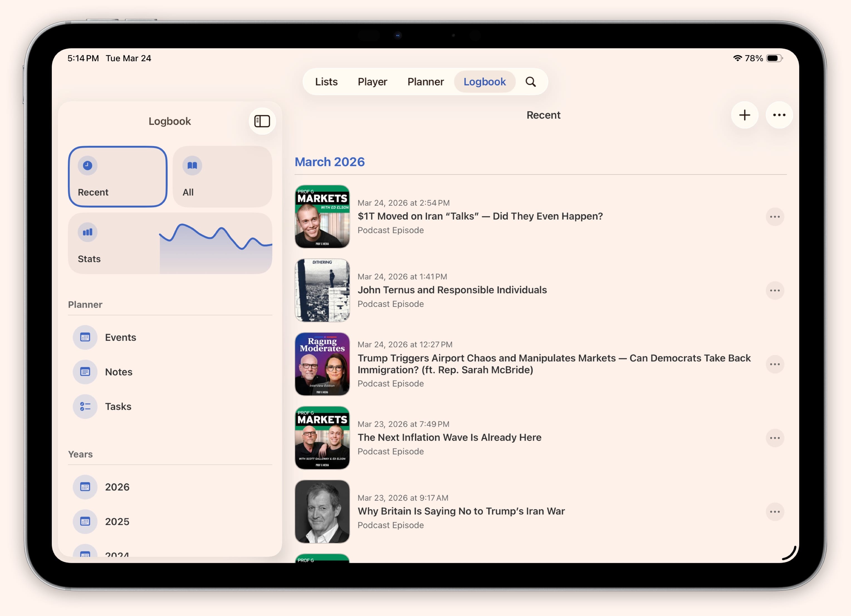Viewport: 851px width, 616px height.
Task: Open options for 'The Next Inflation Wave' episode
Action: coord(775,438)
